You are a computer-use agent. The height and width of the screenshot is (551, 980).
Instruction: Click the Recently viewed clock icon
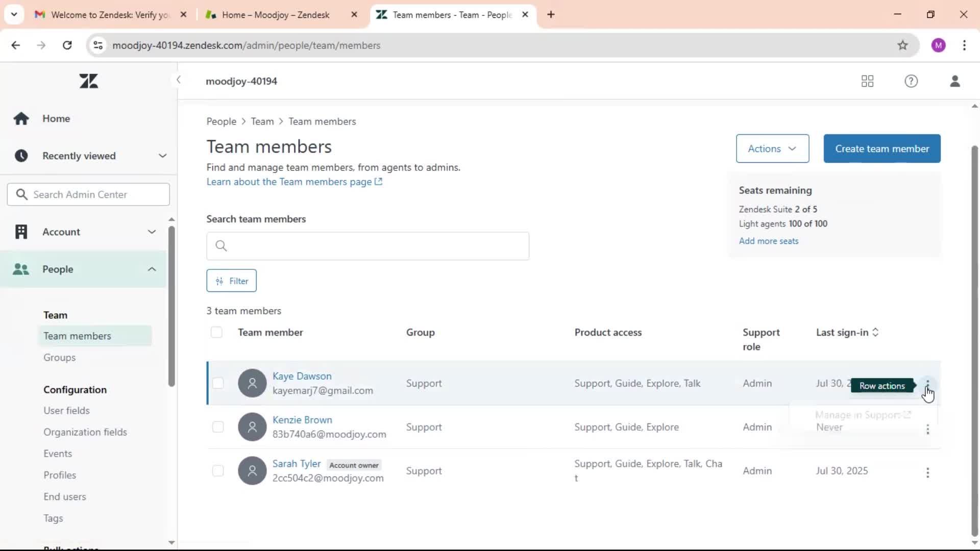point(21,156)
